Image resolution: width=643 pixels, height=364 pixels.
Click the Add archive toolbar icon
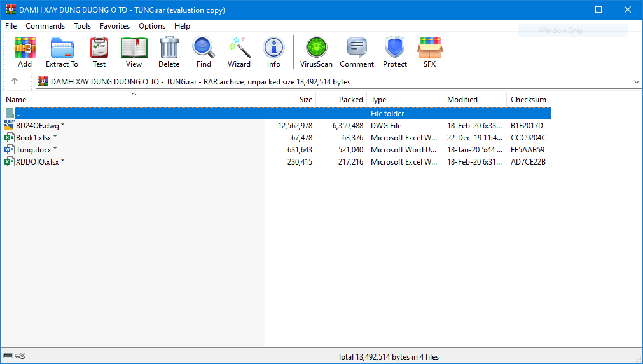point(25,48)
